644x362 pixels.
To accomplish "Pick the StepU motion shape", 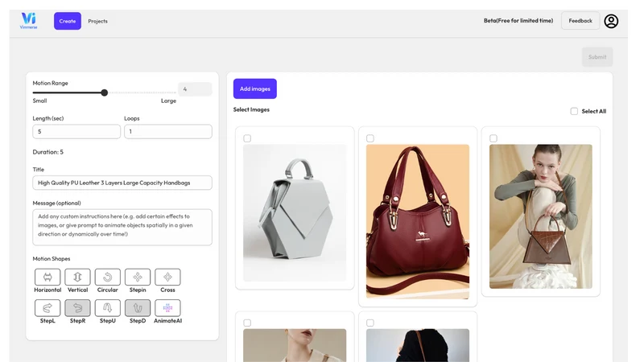I will 108,308.
